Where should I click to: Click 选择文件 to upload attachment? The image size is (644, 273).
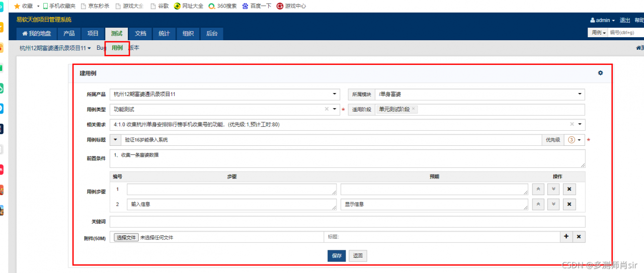click(x=126, y=237)
